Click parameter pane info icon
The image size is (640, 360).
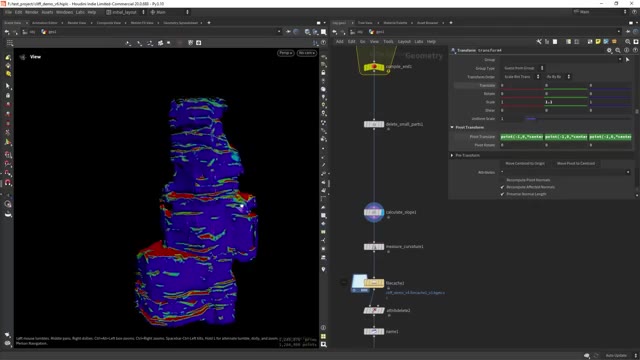[627, 50]
